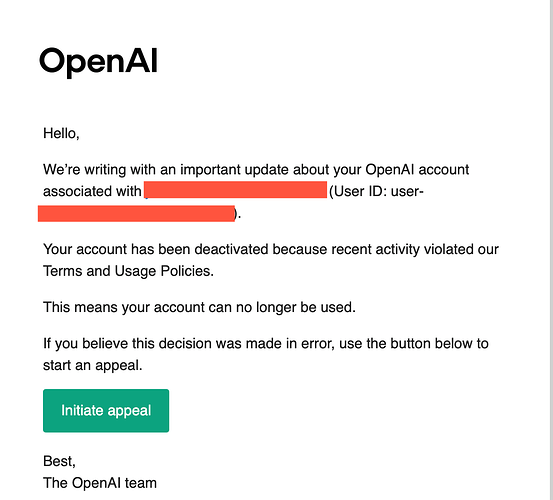Click the words "associated with" before the email
The image size is (553, 500).
click(x=92, y=191)
